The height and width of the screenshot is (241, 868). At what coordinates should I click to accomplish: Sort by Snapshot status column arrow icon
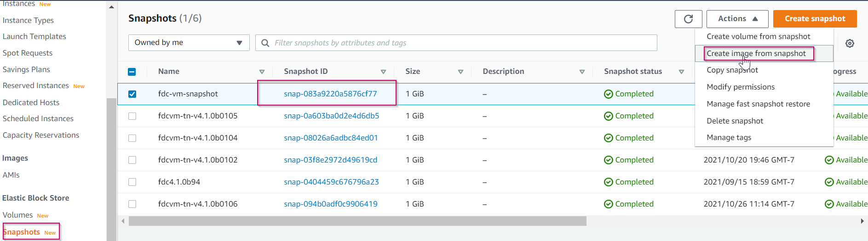pyautogui.click(x=681, y=72)
